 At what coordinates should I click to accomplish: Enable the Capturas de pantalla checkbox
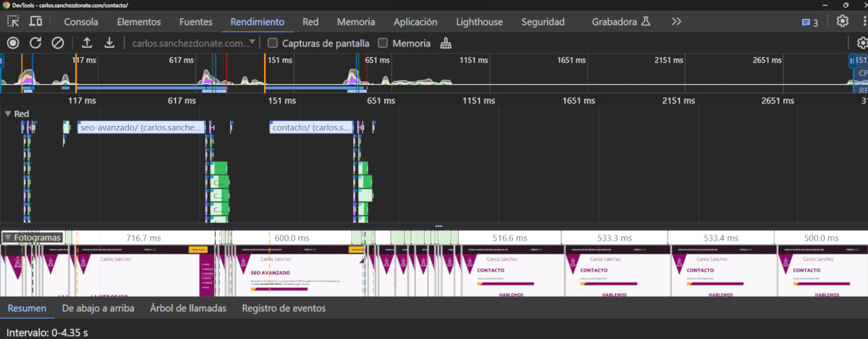[272, 43]
